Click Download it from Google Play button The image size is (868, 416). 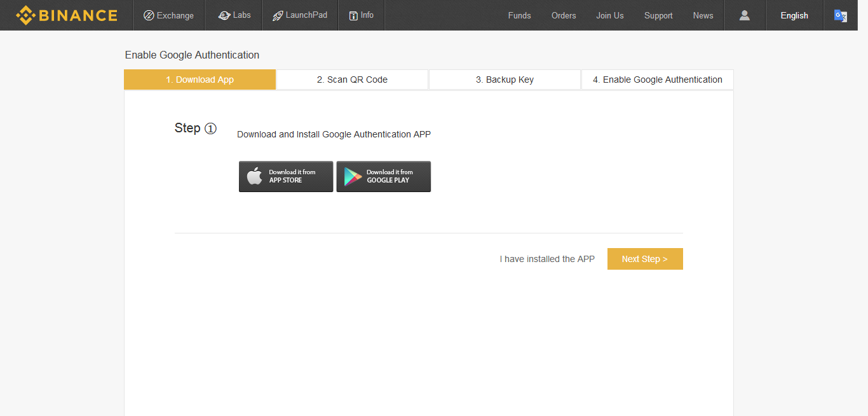click(x=384, y=176)
